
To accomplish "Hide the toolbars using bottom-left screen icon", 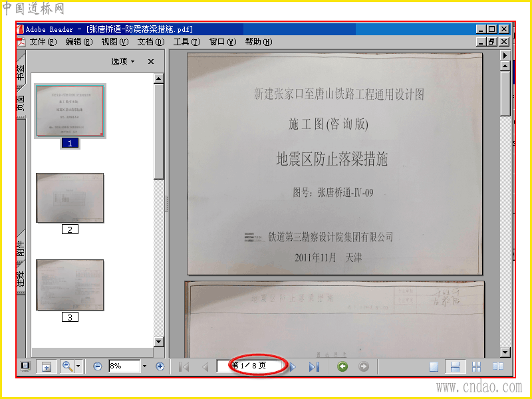I will (25, 366).
